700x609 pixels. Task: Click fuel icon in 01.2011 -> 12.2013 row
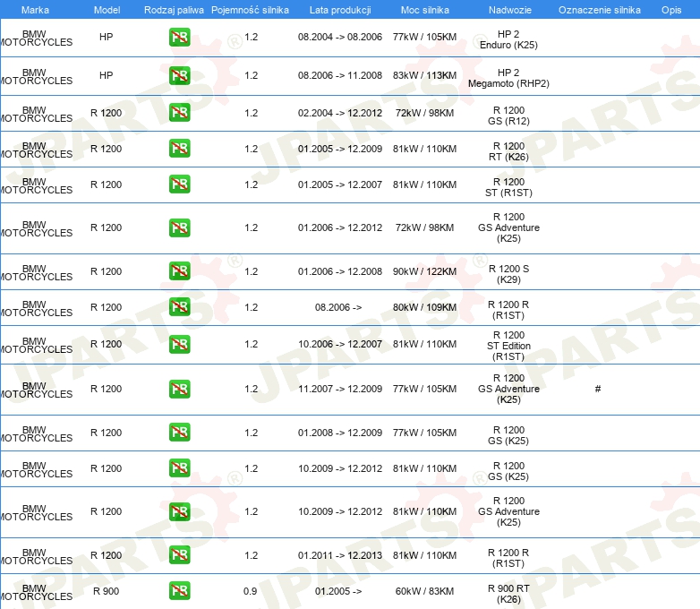point(179,555)
